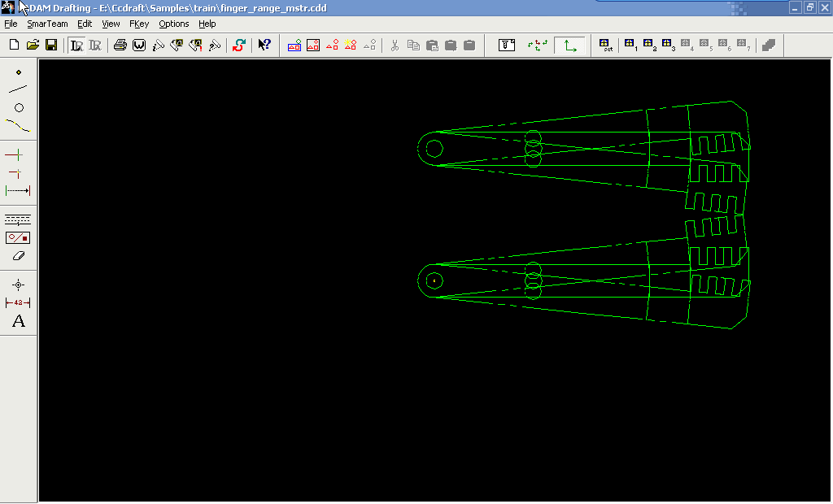Click the title bar file path
The width and height of the screenshot is (833, 504).
213,8
